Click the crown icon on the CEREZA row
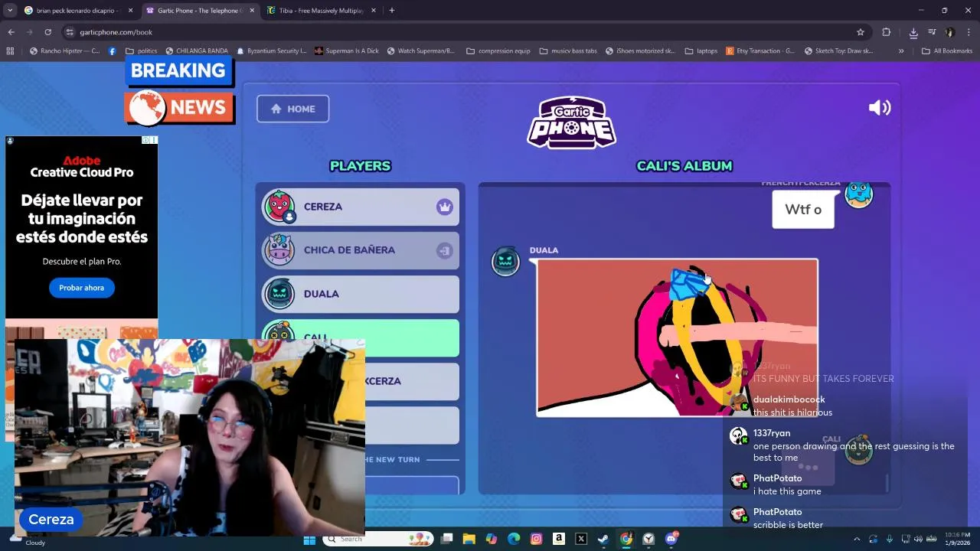Image resolution: width=980 pixels, height=551 pixels. coord(445,207)
